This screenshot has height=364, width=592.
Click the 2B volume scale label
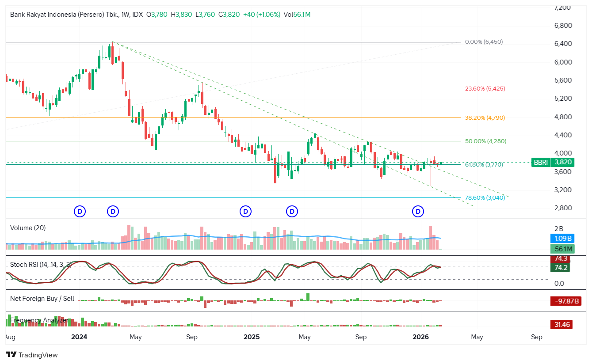(559, 228)
